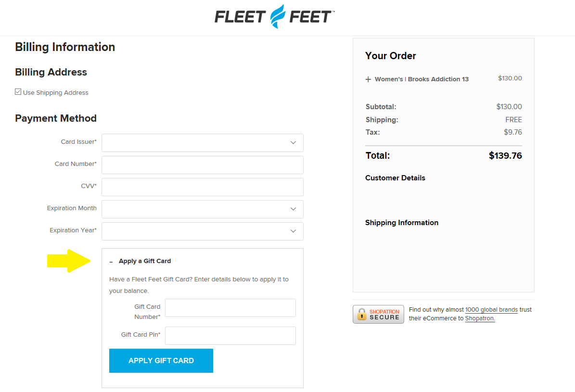Open the Expiration Year dropdown
This screenshot has height=392, width=575.
(x=202, y=231)
